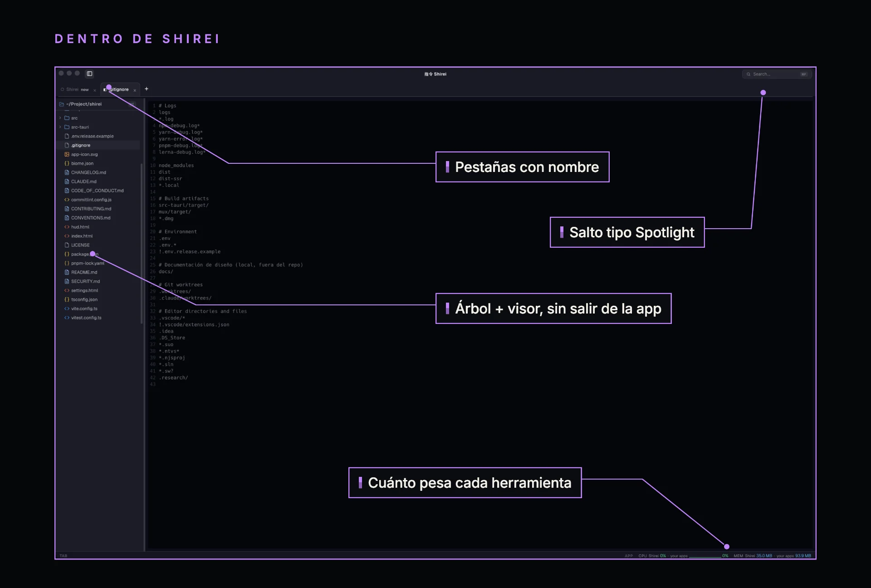Open biome.json file

[82, 163]
